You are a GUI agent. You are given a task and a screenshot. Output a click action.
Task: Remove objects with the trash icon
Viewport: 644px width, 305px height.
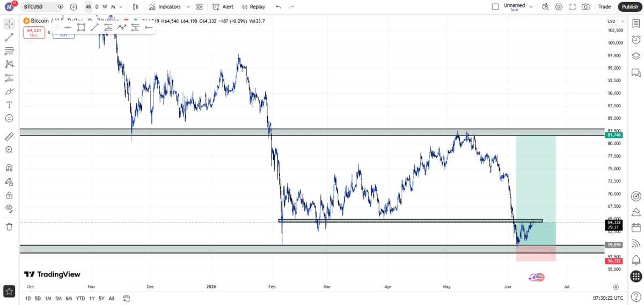click(9, 226)
